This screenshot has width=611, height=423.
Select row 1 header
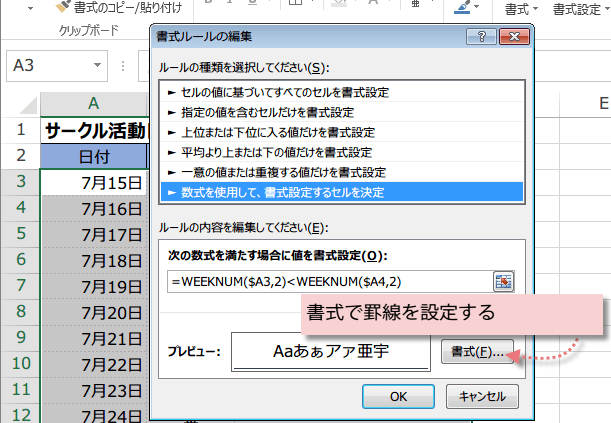coord(21,130)
